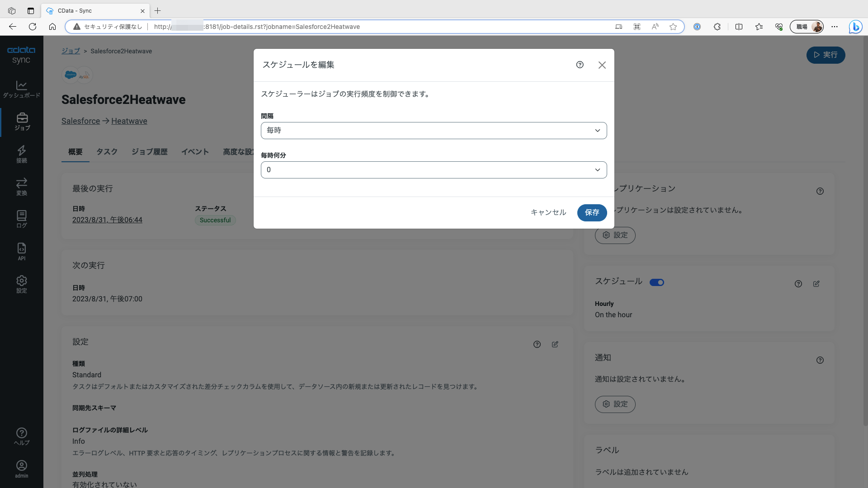Close the スケジュールを編集 dialog with X

pyautogui.click(x=602, y=65)
